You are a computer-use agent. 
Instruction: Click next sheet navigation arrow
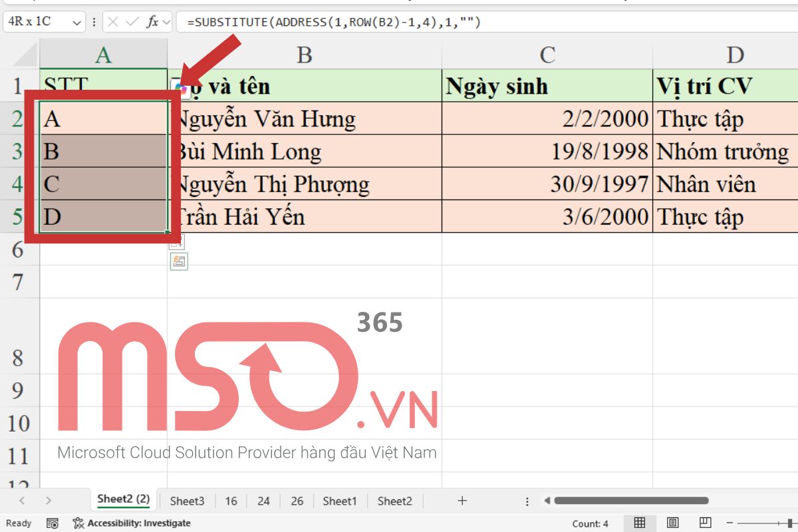coord(48,501)
